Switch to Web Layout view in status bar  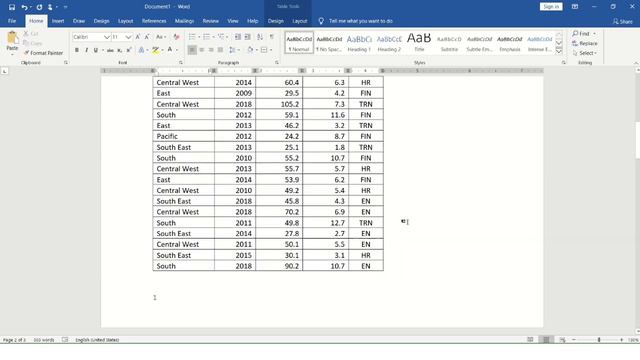click(x=562, y=340)
